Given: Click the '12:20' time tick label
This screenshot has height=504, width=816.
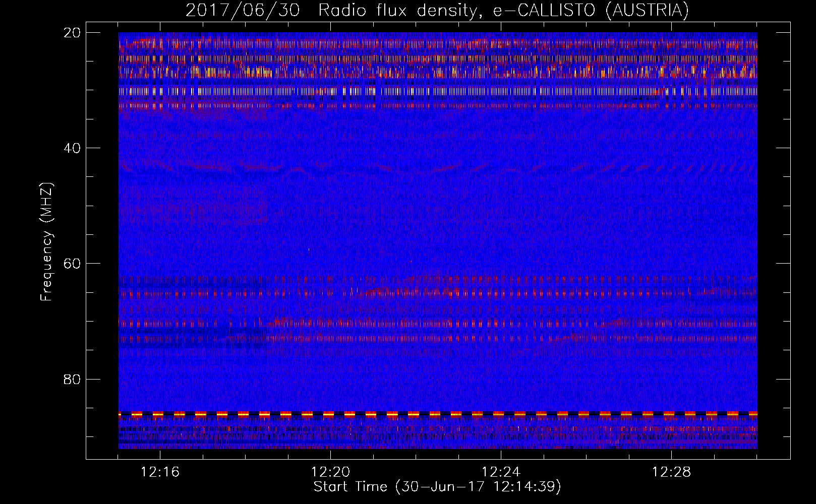Looking at the screenshot, I should [x=330, y=472].
